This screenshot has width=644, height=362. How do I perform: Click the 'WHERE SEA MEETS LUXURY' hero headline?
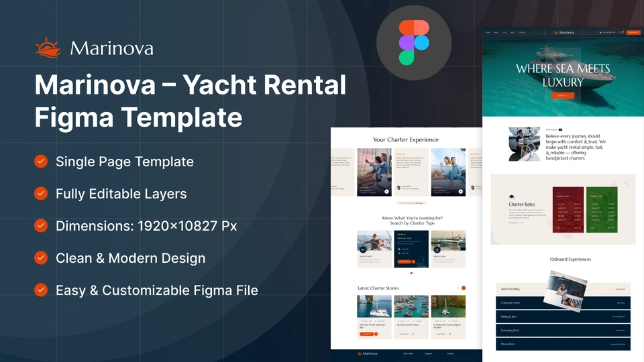point(563,75)
